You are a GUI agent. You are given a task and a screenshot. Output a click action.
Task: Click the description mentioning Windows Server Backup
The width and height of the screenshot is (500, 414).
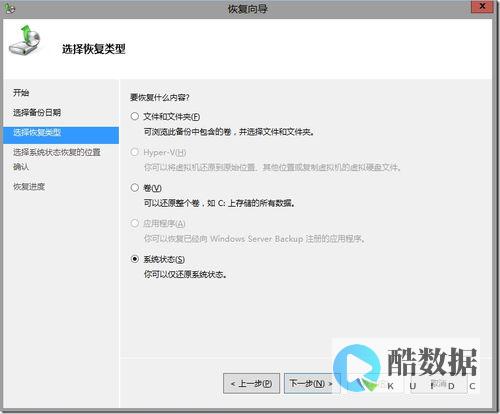[x=255, y=239]
